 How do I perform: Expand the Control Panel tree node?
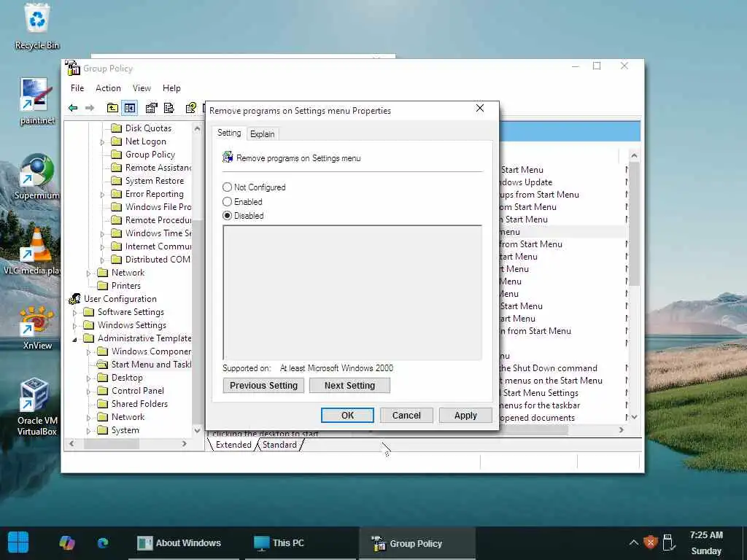(88, 392)
